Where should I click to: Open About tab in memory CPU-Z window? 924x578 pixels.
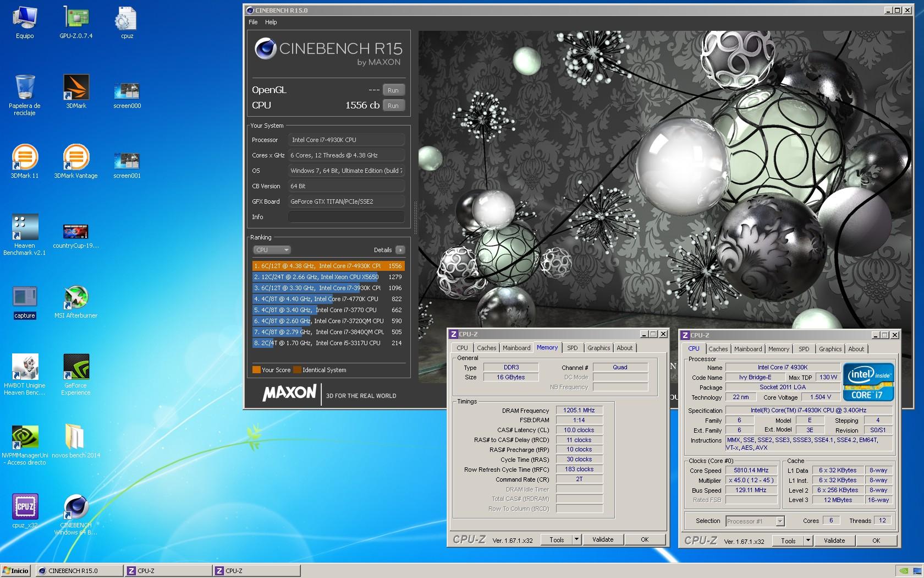coord(624,348)
